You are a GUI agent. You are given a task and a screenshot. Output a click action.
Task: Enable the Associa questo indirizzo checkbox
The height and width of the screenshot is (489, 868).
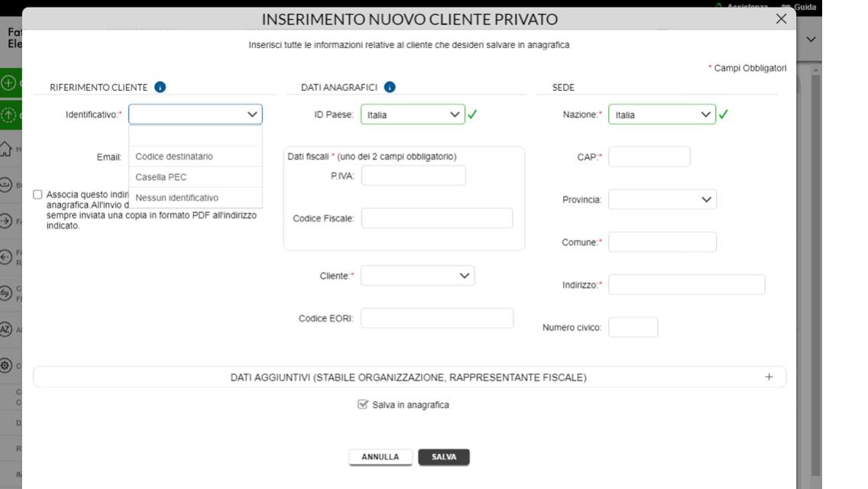pyautogui.click(x=37, y=194)
